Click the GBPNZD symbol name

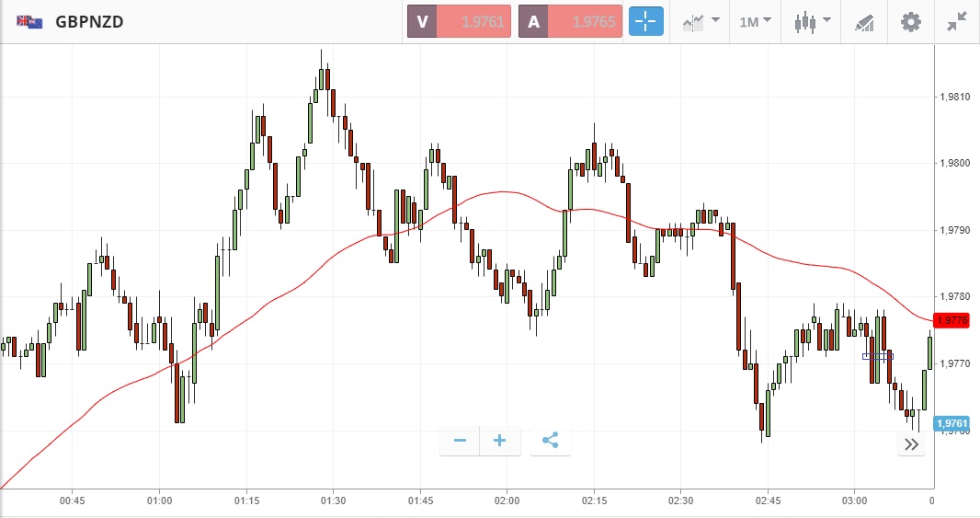pos(89,21)
